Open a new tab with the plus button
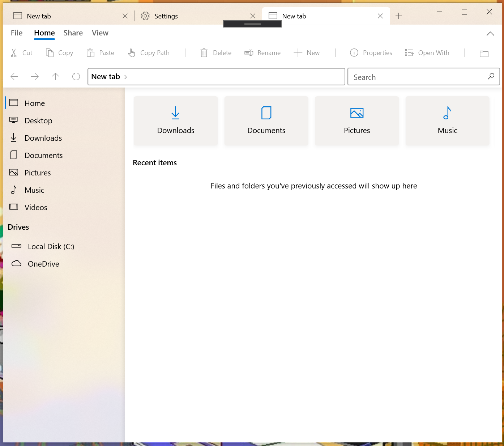 click(398, 16)
